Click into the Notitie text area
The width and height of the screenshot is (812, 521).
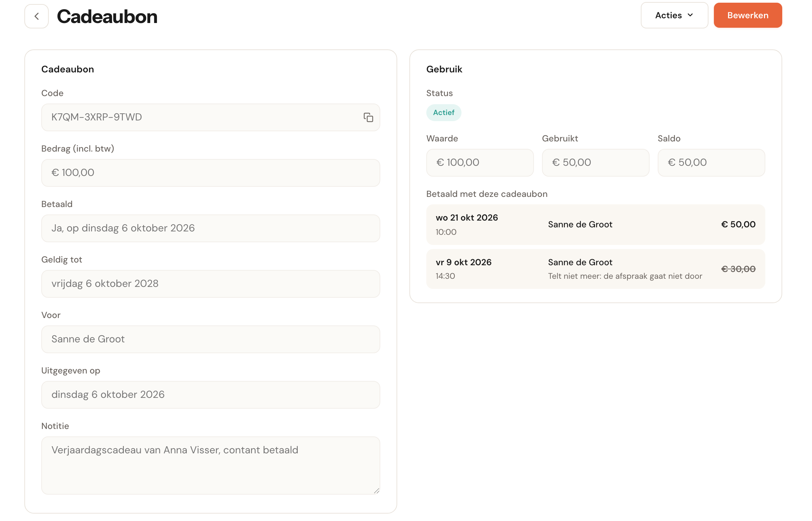point(210,466)
